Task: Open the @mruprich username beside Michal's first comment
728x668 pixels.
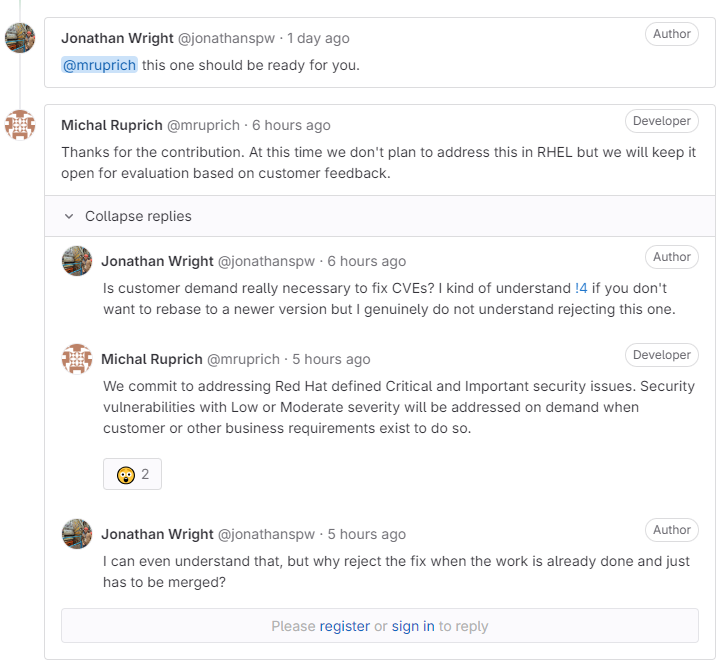Action: (203, 125)
